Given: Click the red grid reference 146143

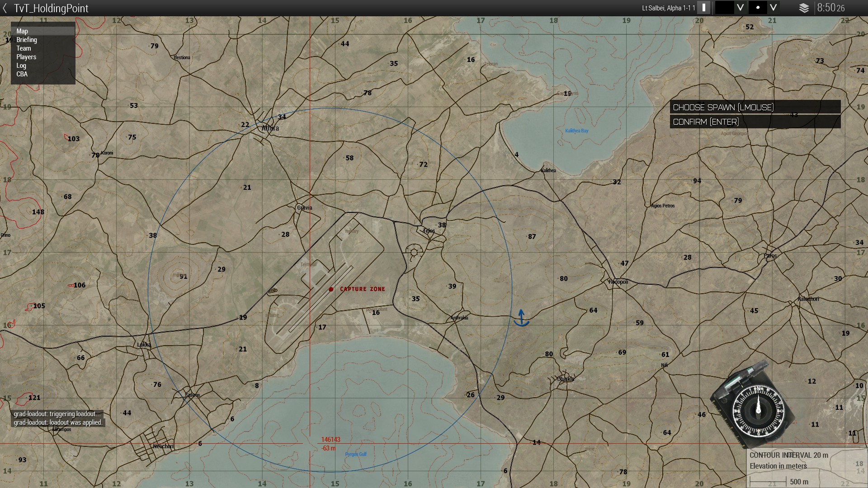Looking at the screenshot, I should click(331, 440).
